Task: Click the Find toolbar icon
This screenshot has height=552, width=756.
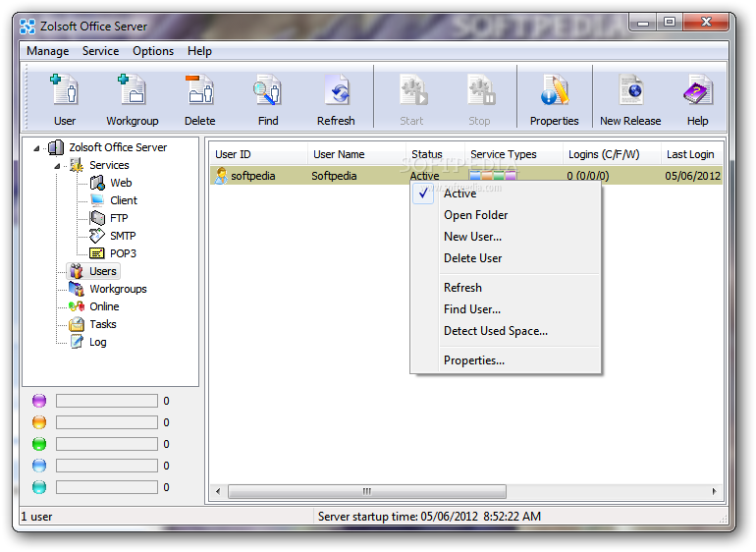Action: [x=267, y=89]
